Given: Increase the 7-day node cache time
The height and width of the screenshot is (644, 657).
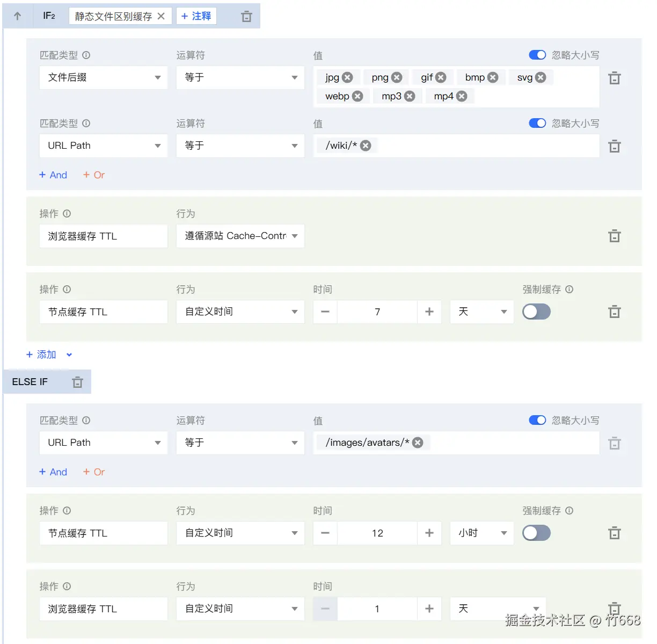Looking at the screenshot, I should 429,312.
